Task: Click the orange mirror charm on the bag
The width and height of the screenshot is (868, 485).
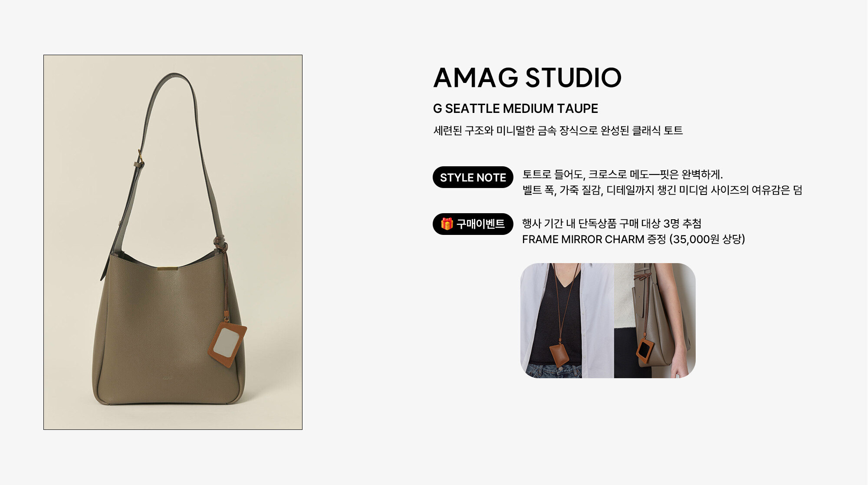Action: click(x=227, y=344)
